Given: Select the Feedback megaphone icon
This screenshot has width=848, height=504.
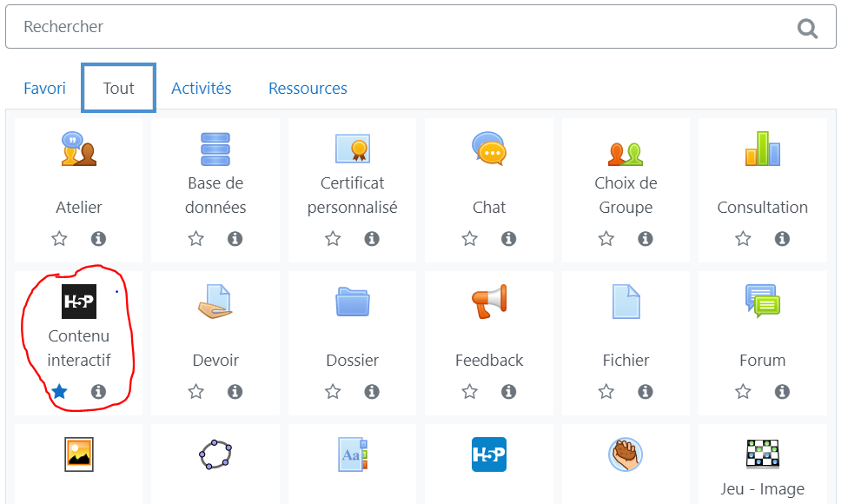Looking at the screenshot, I should click(x=489, y=302).
